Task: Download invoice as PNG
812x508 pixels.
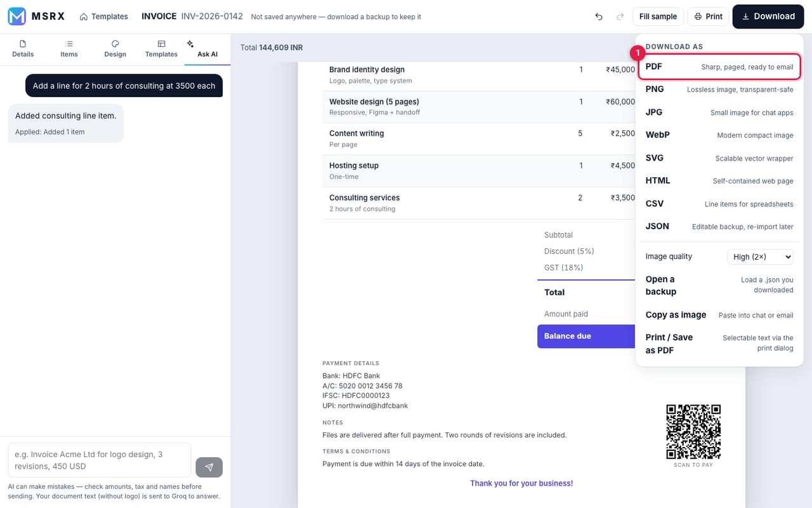Action: click(x=719, y=90)
